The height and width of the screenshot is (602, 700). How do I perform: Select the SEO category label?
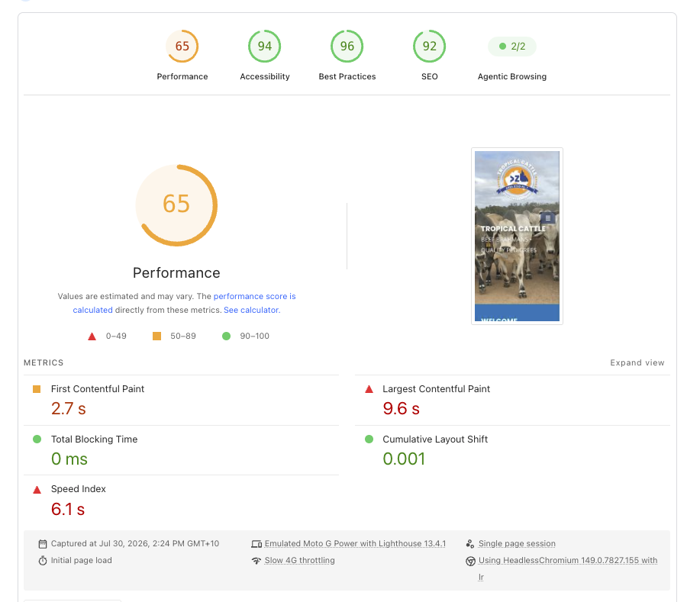(x=430, y=77)
